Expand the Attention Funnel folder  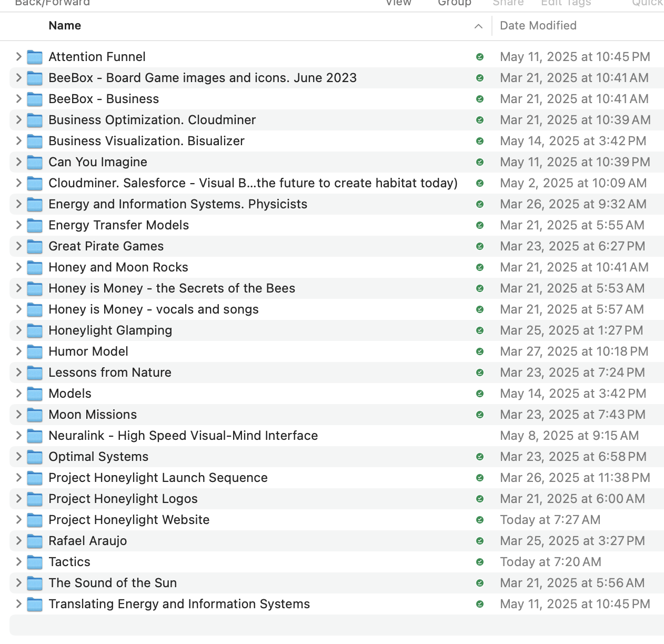pos(18,57)
